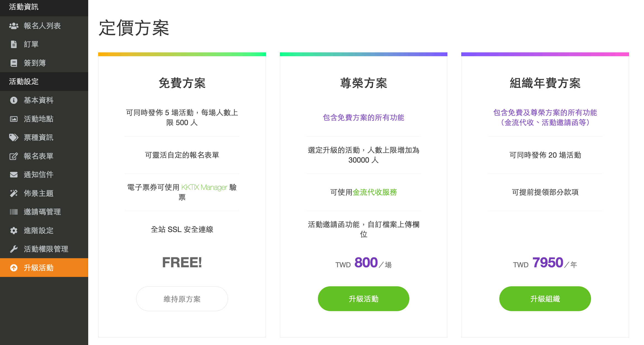Click the 票種資訊 tags icon
644x345 pixels.
tap(14, 138)
